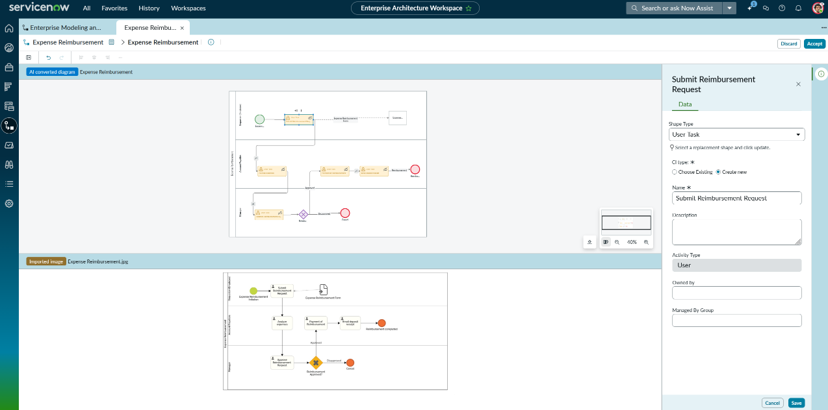Open the Workspaces menu
The height and width of the screenshot is (410, 828).
[x=189, y=8]
